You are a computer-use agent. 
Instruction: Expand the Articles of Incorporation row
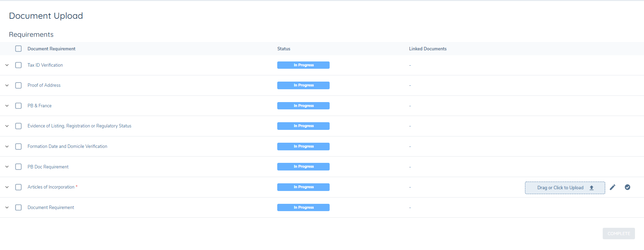7,187
